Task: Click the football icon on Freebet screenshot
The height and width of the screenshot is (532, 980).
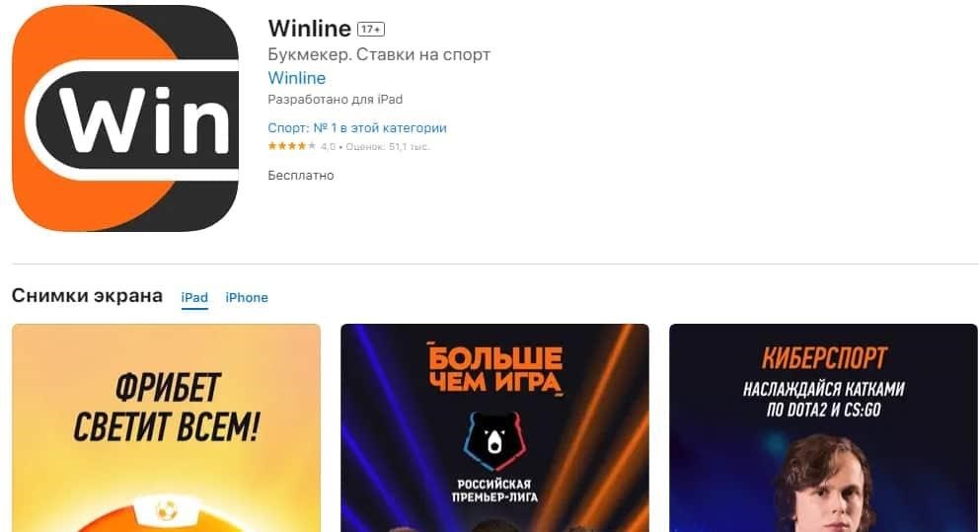Action: point(166,510)
